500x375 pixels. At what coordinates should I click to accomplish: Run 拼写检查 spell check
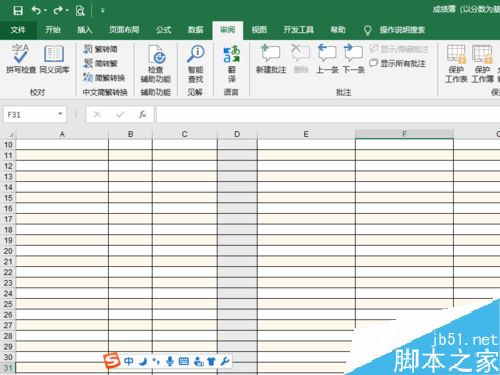[x=21, y=59]
